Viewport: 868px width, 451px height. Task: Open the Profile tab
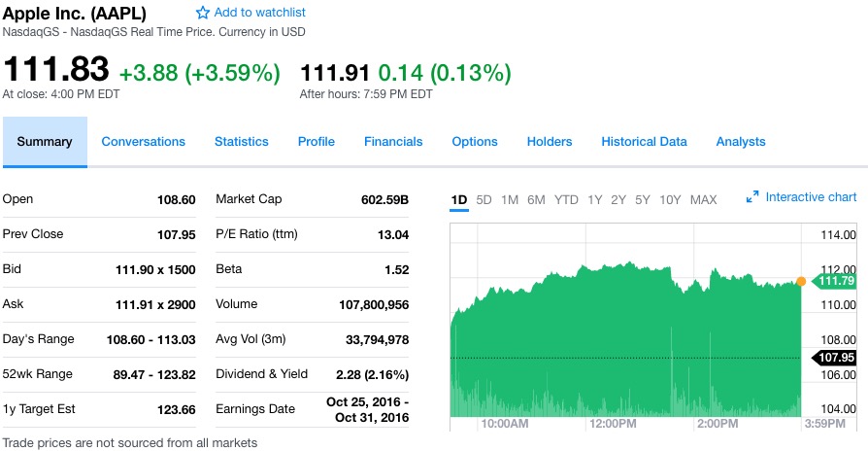coord(316,142)
